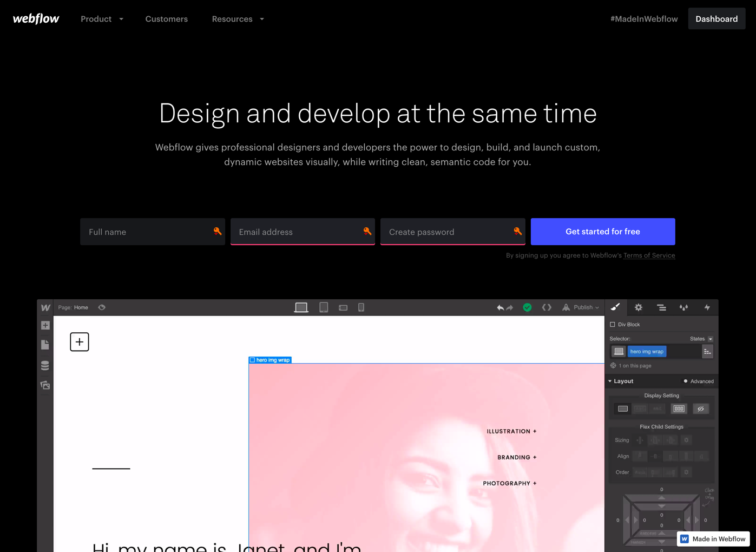Image resolution: width=756 pixels, height=552 pixels.
Task: Toggle the preview eye icon
Action: coord(102,307)
